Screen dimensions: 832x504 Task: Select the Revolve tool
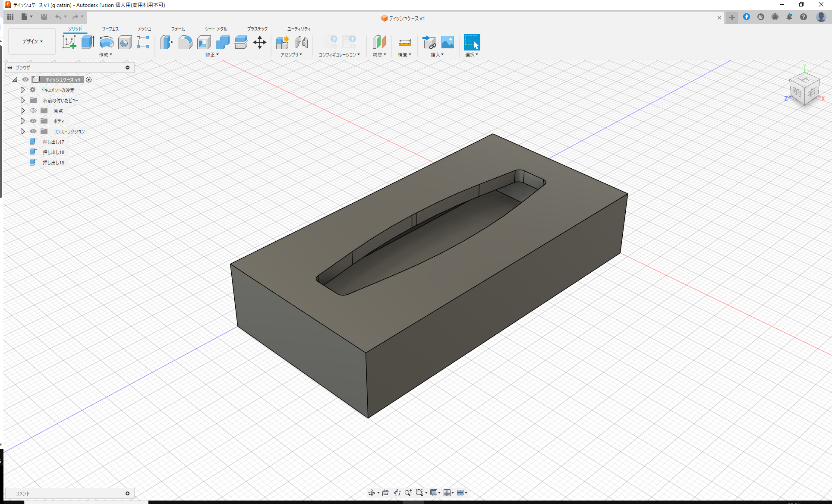[x=106, y=42]
